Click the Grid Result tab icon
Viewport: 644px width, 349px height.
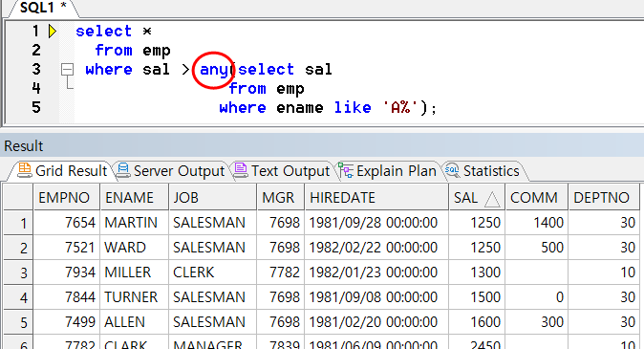pyautogui.click(x=25, y=170)
